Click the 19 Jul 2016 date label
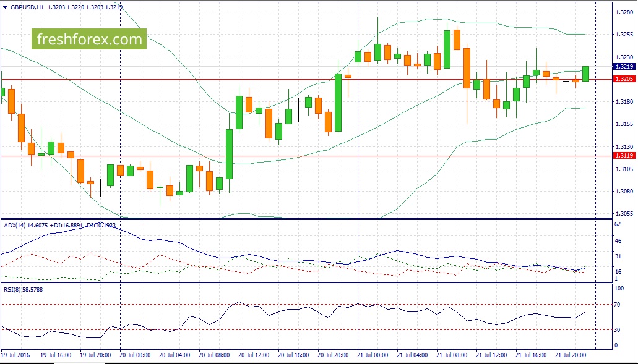 pyautogui.click(x=18, y=355)
